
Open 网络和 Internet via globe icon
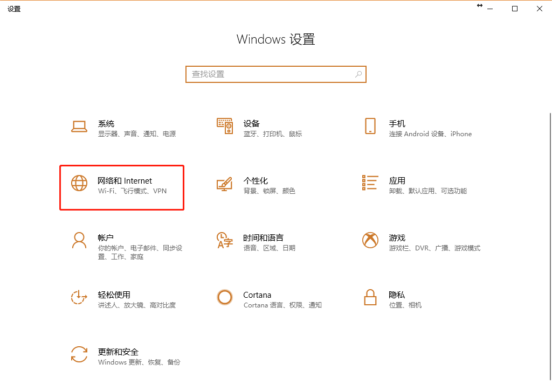coord(79,184)
